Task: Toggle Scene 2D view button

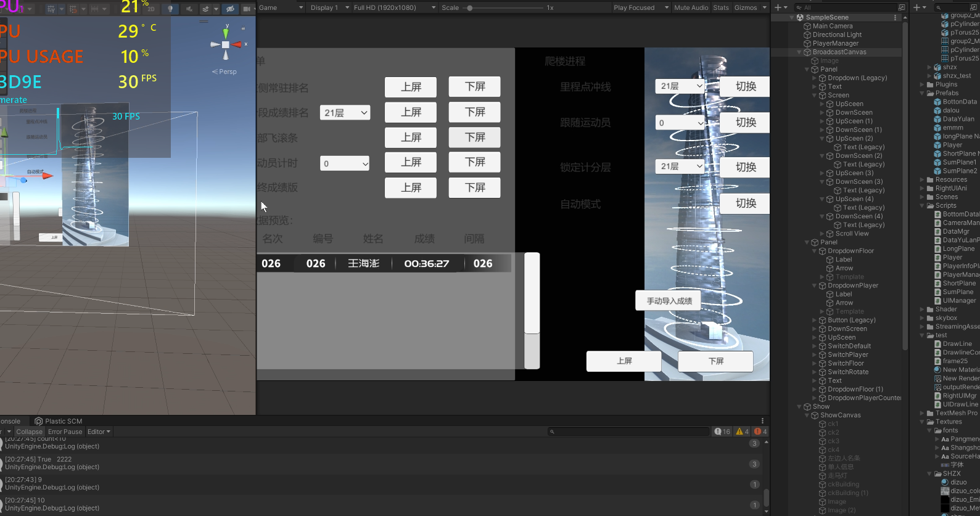Action: point(151,9)
